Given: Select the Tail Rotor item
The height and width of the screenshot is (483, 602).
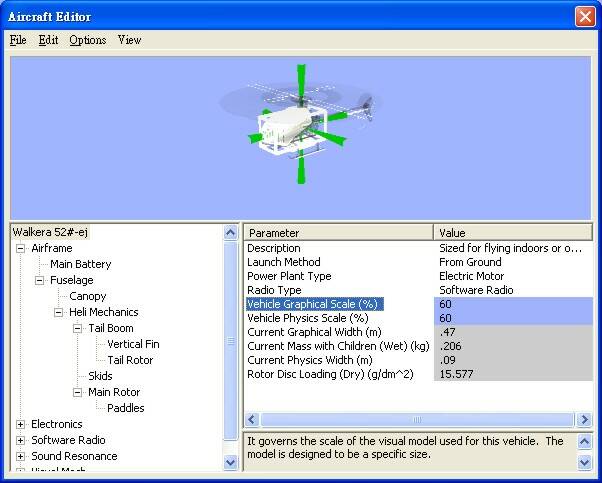Looking at the screenshot, I should click(x=130, y=360).
